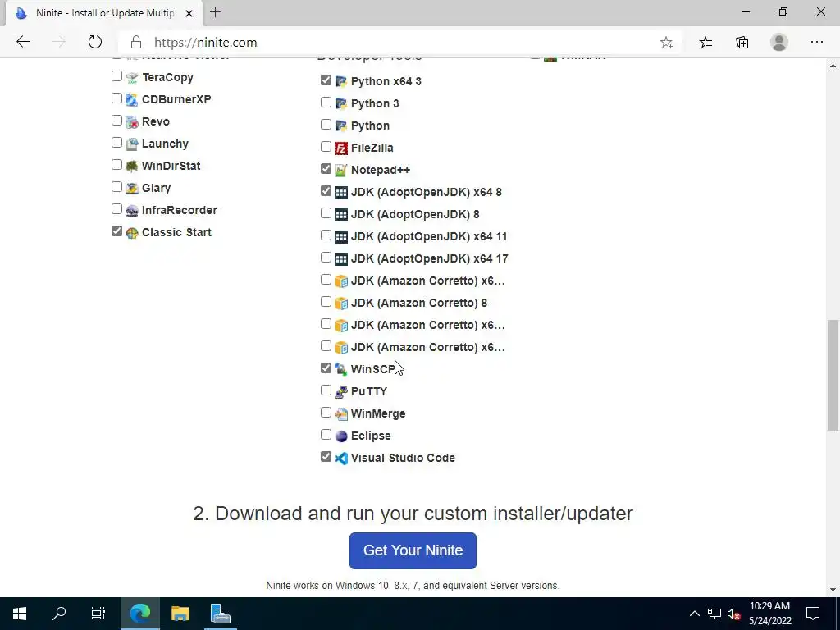Select the Ninite browser tab
The height and width of the screenshot is (630, 840).
(105, 13)
